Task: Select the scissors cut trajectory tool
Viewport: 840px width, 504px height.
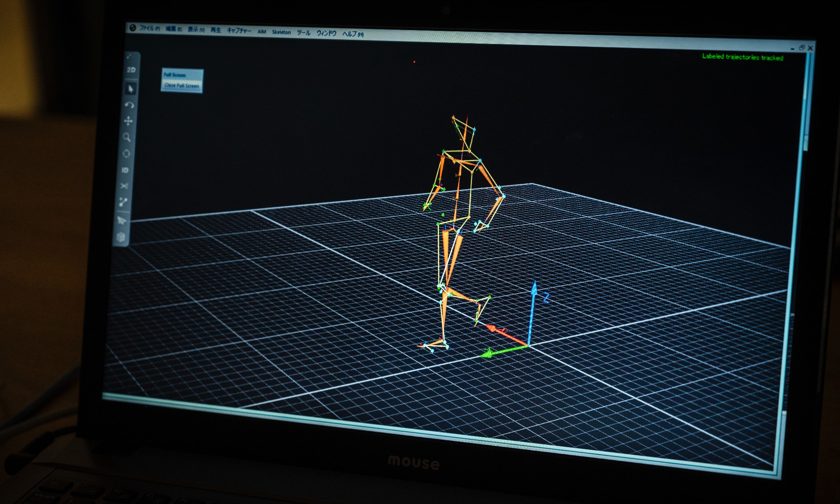Action: (124, 186)
